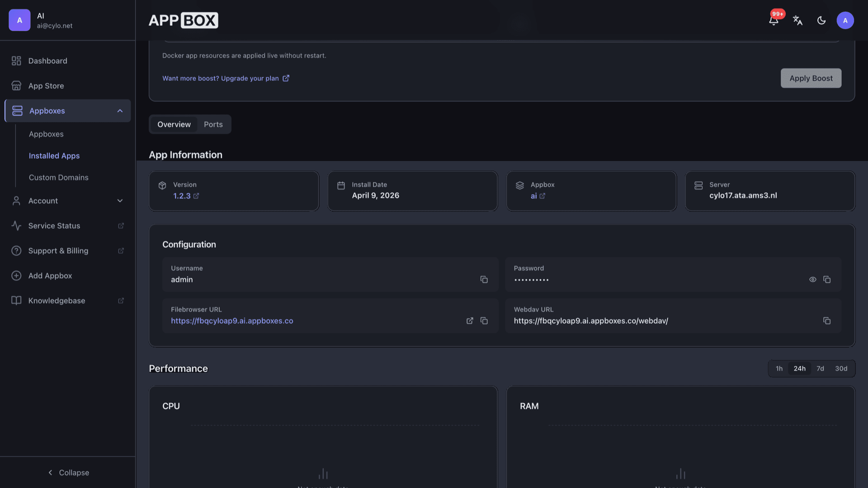This screenshot has height=488, width=868.
Task: Copy the Webdav URL
Action: click(827, 321)
